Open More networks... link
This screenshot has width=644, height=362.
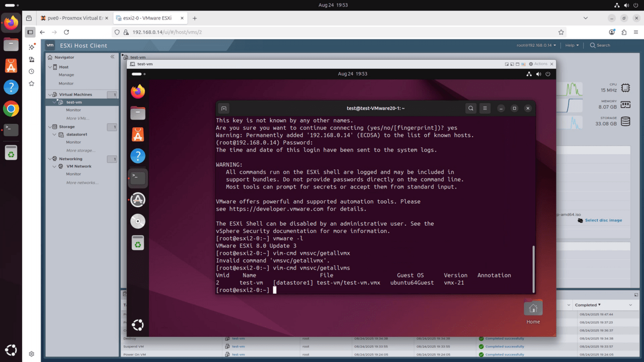pyautogui.click(x=82, y=183)
